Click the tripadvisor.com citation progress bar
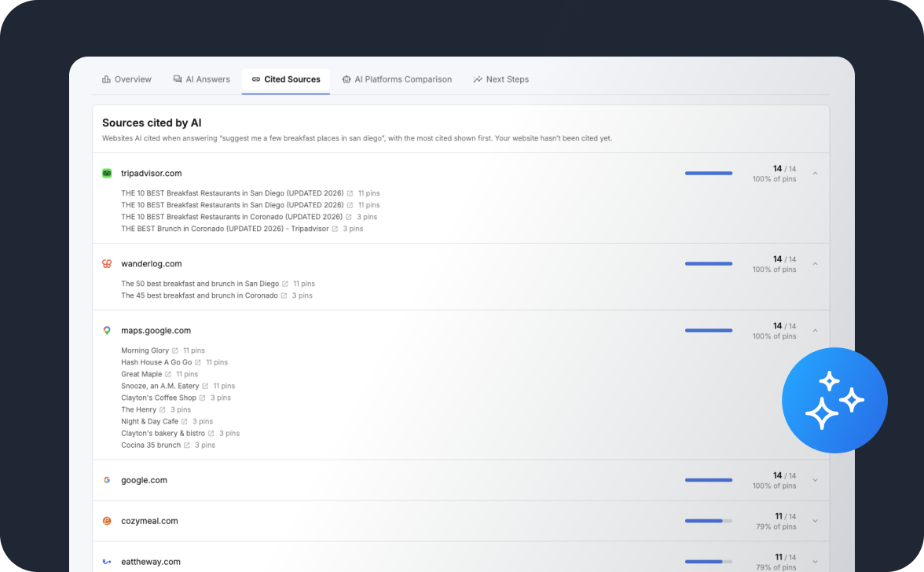This screenshot has height=572, width=924. (709, 173)
